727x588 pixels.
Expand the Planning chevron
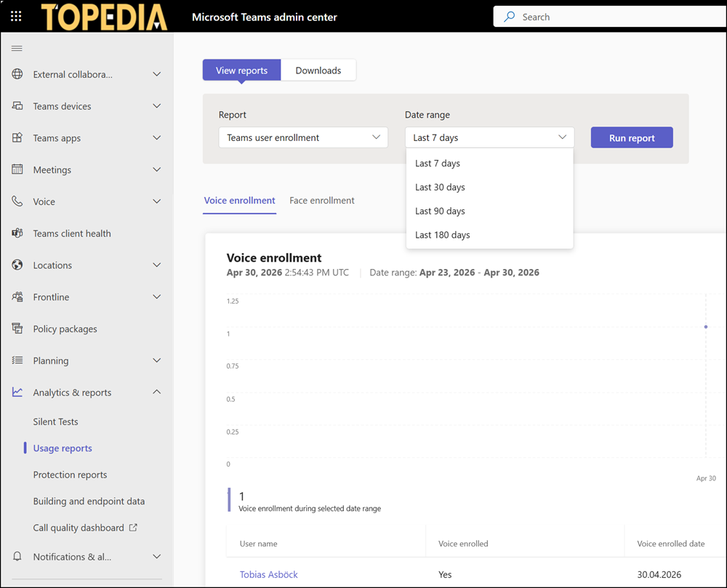157,360
